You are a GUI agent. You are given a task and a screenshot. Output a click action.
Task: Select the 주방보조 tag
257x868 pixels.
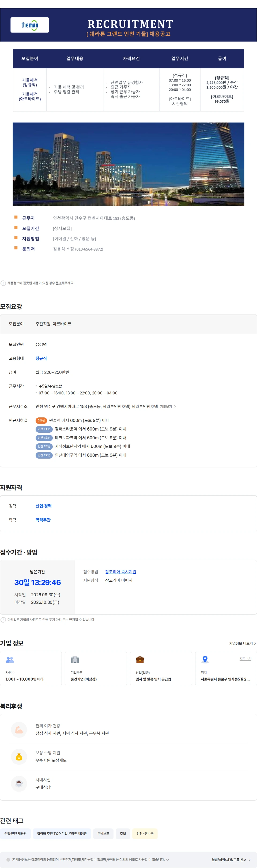pos(103,834)
